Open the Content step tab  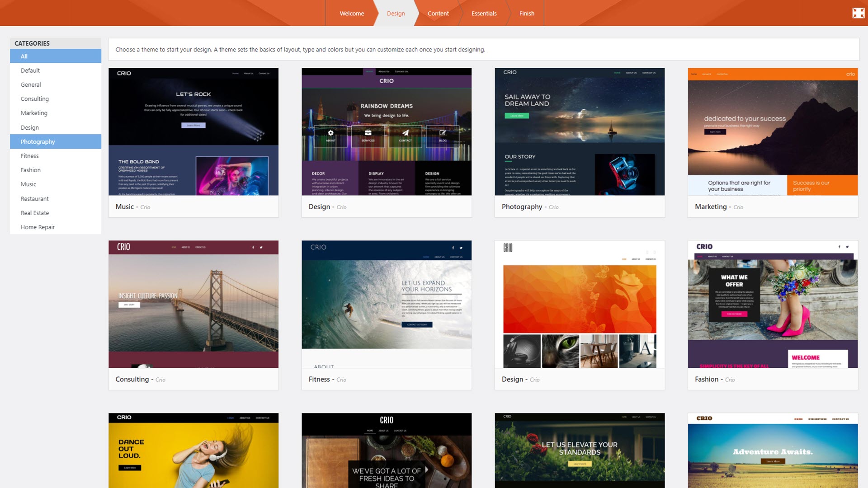click(x=438, y=13)
